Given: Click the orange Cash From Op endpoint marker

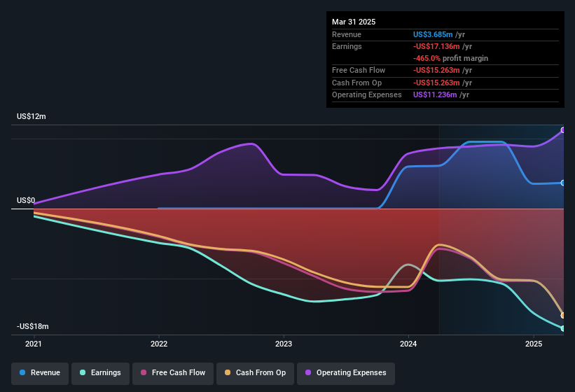Looking at the screenshot, I should (563, 316).
